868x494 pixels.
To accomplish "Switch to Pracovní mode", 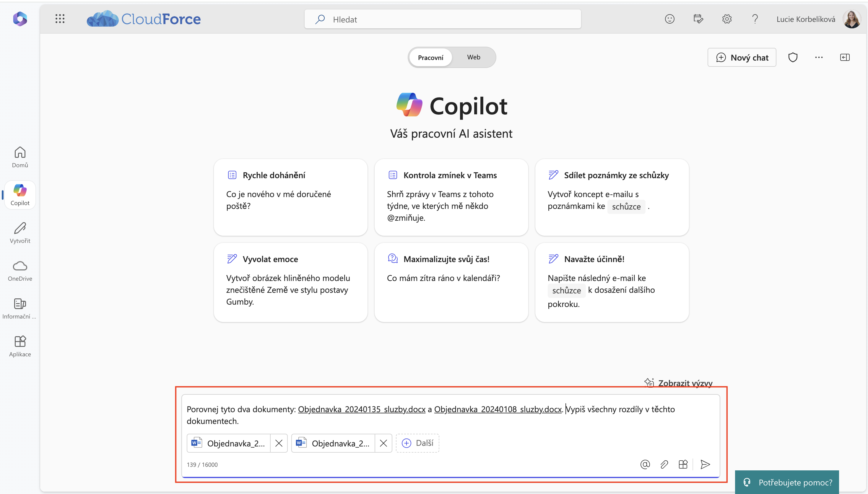I will 430,57.
